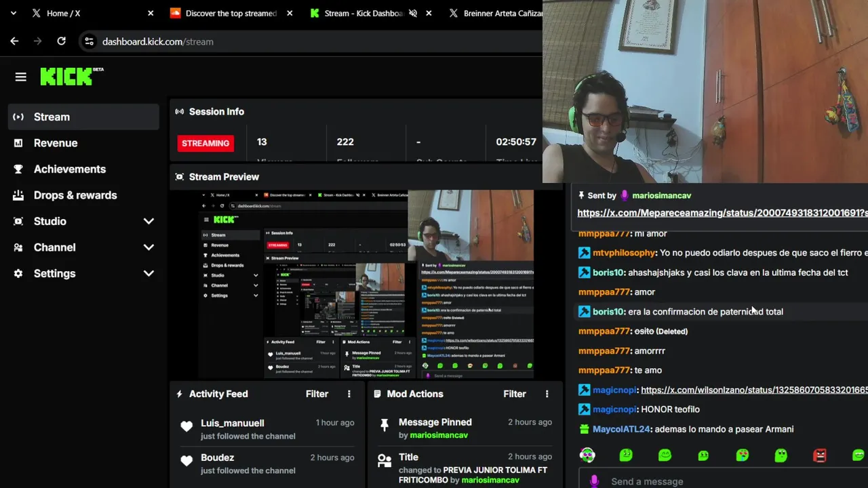Viewport: 868px width, 488px height.
Task: Click the pin icon on Message Pinned entry
Action: (384, 425)
